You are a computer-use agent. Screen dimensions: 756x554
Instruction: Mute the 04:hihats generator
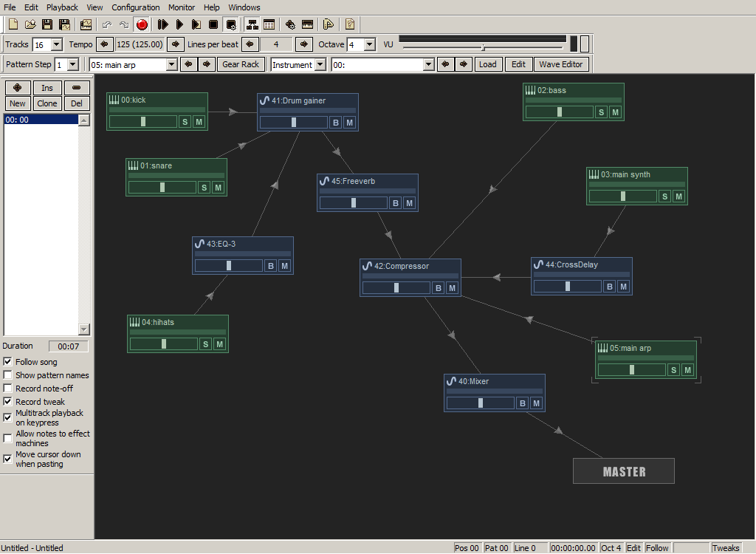pos(220,344)
